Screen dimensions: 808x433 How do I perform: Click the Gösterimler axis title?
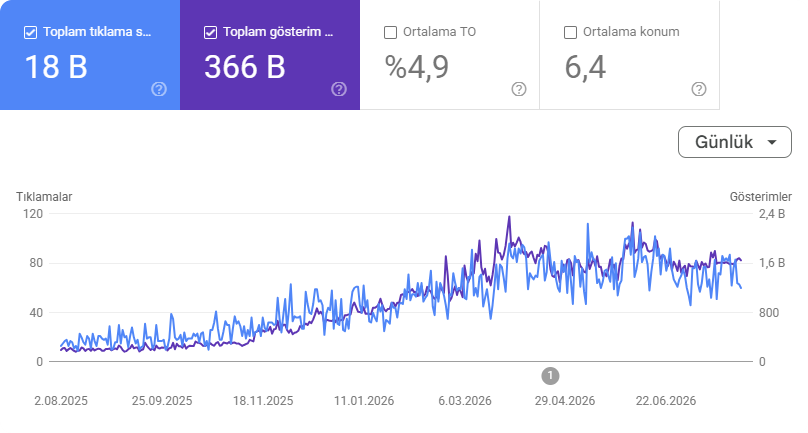tap(761, 196)
